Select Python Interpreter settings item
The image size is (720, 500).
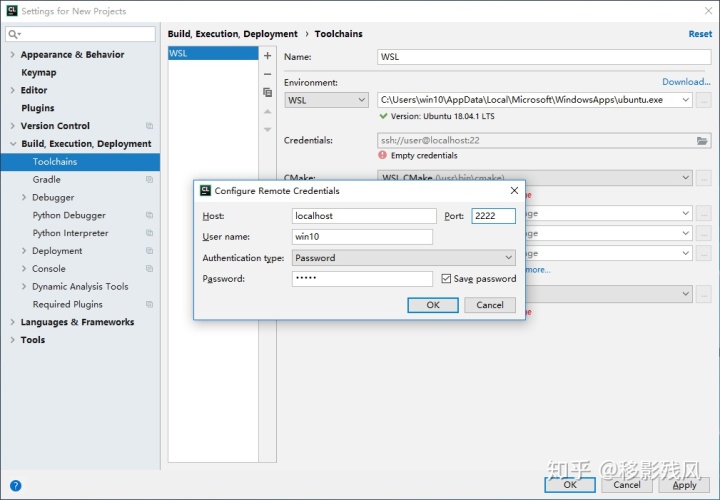click(x=70, y=233)
